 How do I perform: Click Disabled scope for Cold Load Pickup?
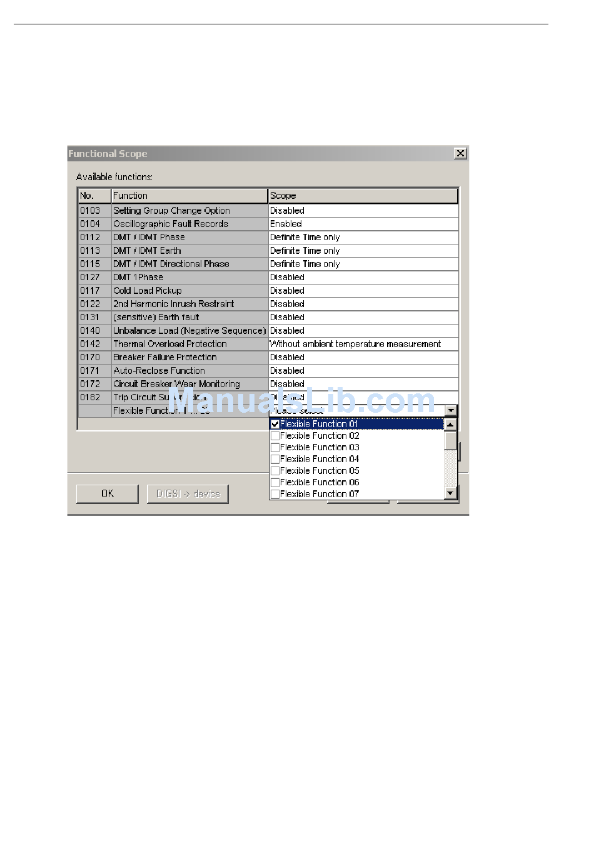(x=363, y=291)
